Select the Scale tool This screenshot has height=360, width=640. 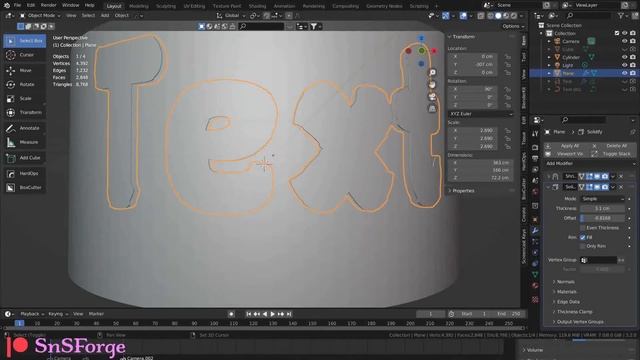25,98
